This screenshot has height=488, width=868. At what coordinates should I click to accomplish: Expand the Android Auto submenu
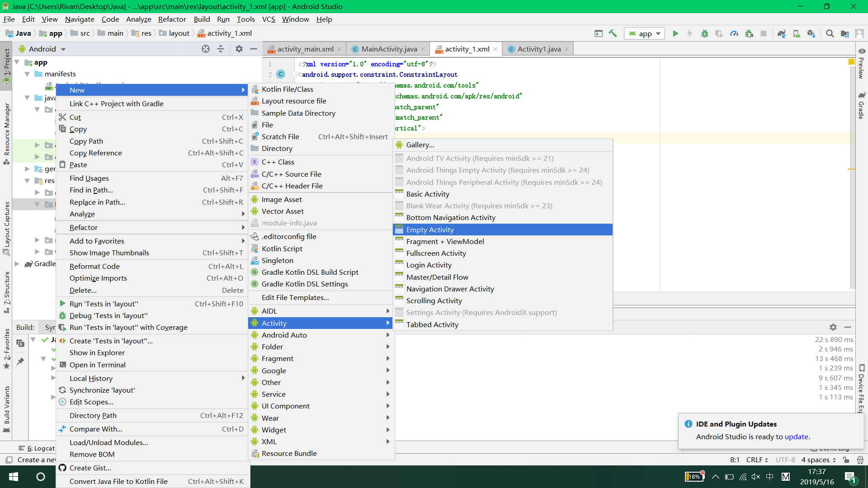click(x=321, y=335)
